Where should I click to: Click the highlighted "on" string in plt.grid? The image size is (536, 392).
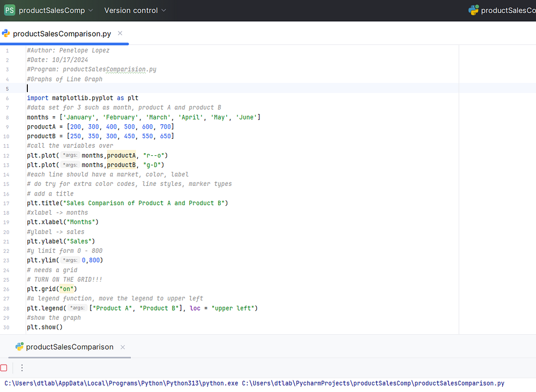(66, 289)
